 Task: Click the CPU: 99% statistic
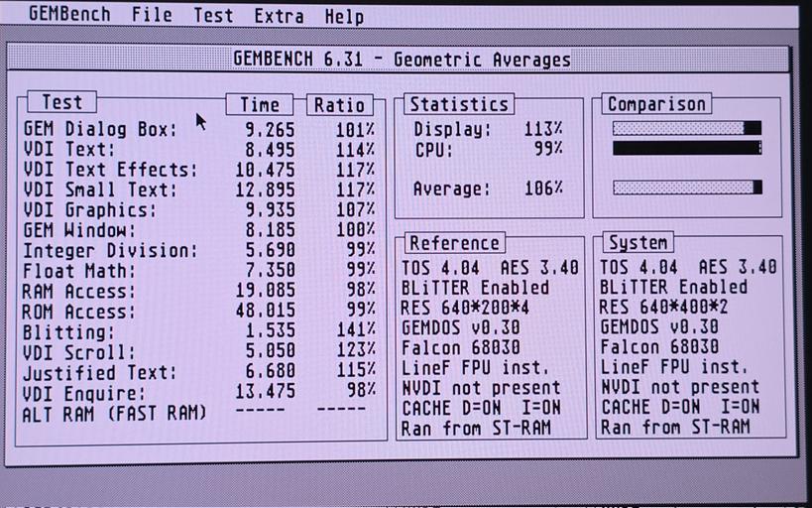pos(488,149)
